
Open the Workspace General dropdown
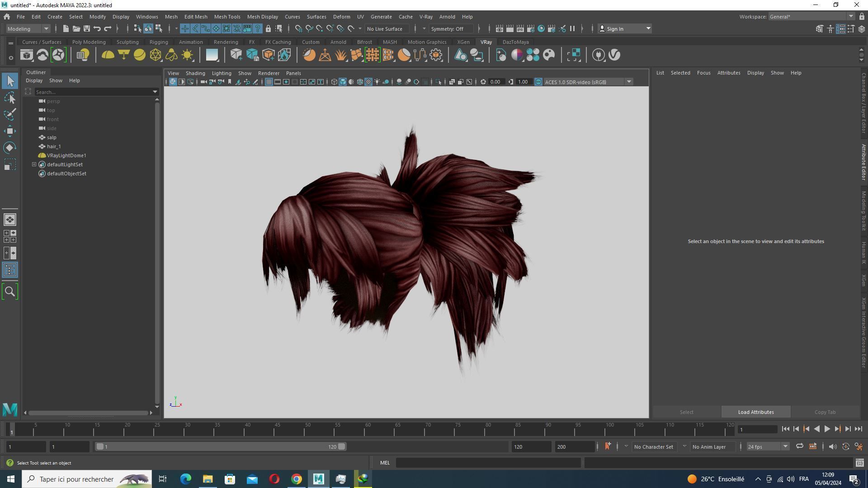pyautogui.click(x=811, y=17)
